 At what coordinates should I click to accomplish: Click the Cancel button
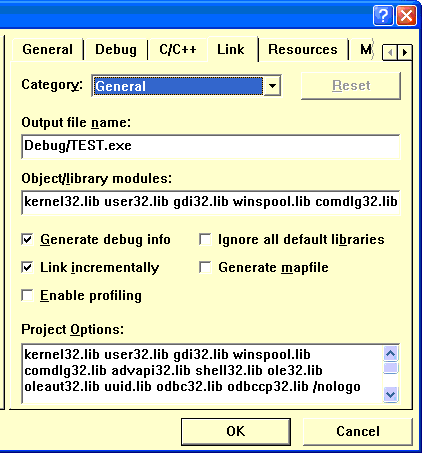pos(358,432)
